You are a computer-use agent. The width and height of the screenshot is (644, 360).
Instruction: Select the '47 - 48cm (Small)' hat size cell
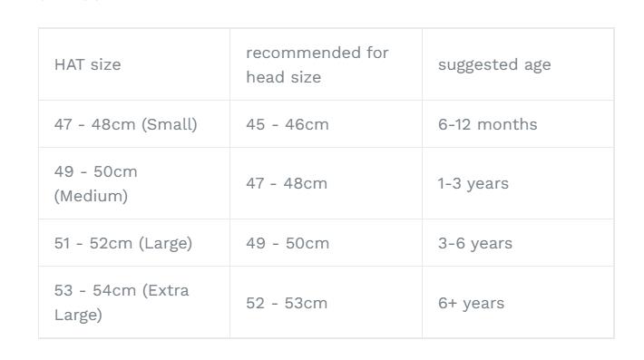click(134, 124)
